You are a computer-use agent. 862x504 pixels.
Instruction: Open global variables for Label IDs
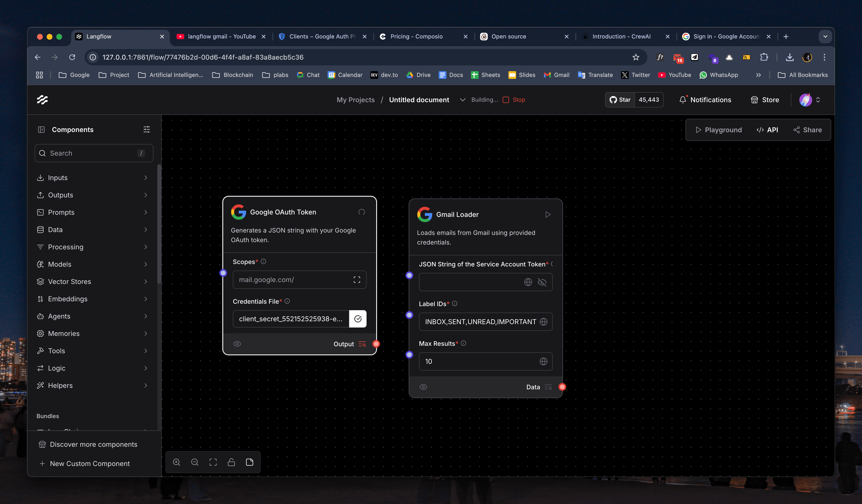click(x=544, y=322)
